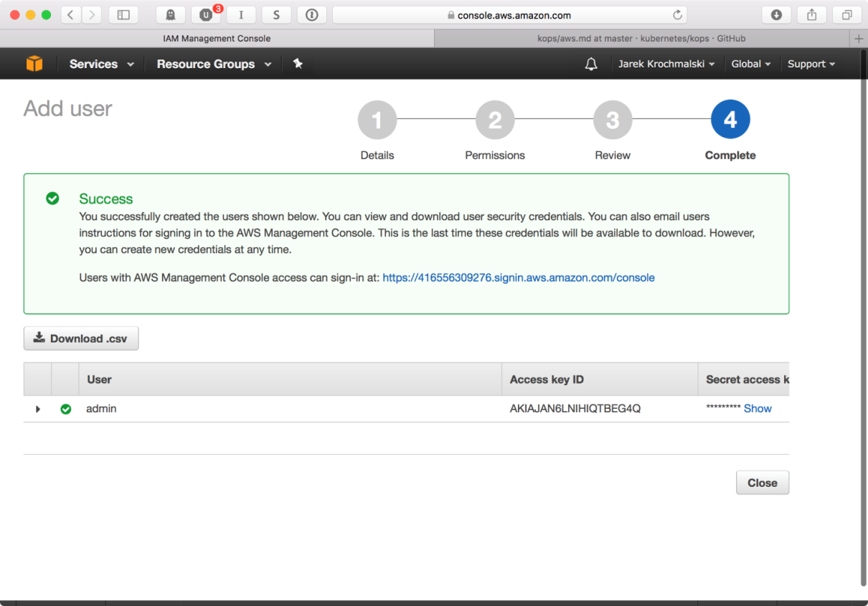Click the Safari address bar

[x=509, y=14]
